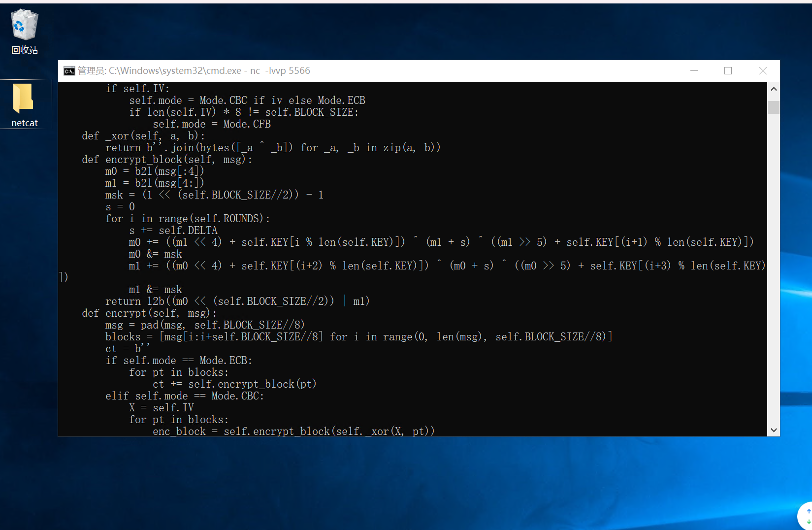Click the line 'self.mode = Mode.CFB'

click(212, 124)
